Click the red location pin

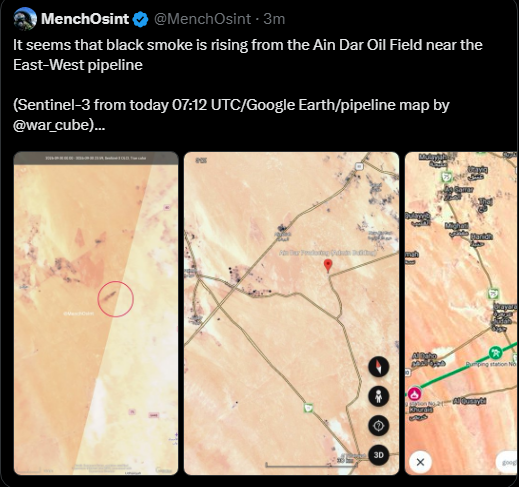pos(328,266)
